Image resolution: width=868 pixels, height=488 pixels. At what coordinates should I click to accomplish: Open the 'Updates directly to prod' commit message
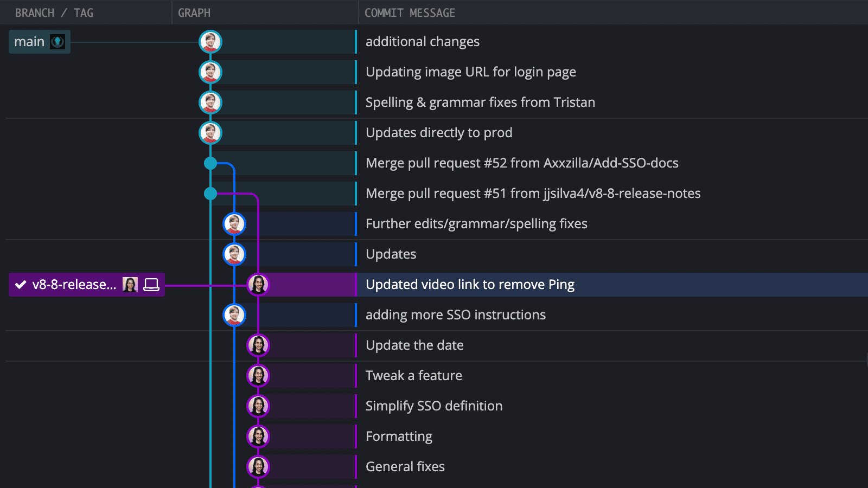click(x=439, y=133)
